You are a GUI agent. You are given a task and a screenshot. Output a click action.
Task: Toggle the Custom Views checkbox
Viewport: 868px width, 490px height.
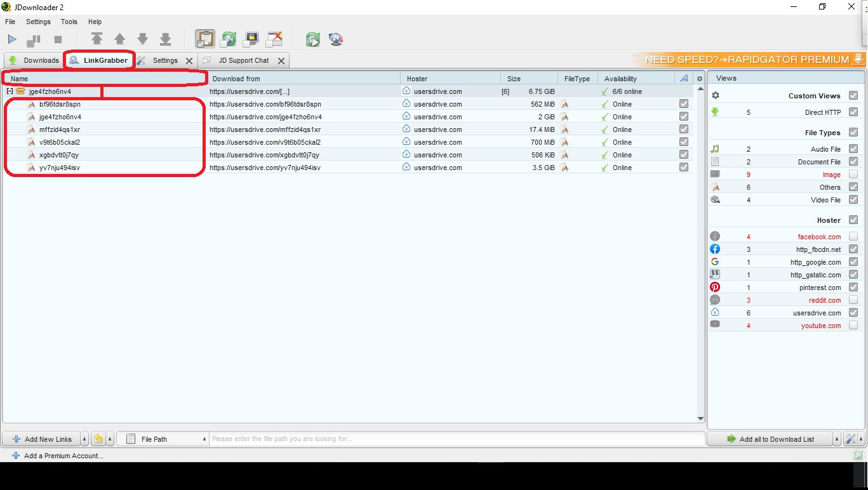853,95
